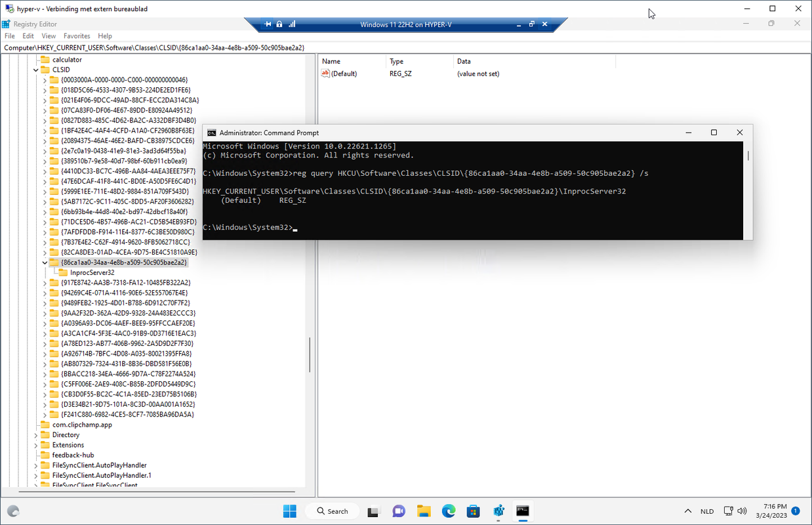Select FileSyncClient.AutoPlayHandler.1 key
Viewport: 812px width, 525px height.
(x=102, y=475)
